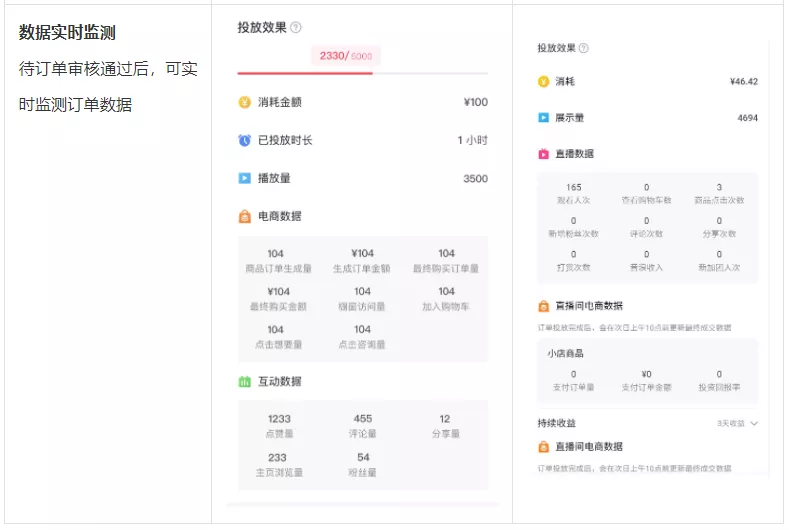Click the chevron arrow next to 3天收益
The width and height of the screenshot is (789, 530).
pyautogui.click(x=754, y=424)
